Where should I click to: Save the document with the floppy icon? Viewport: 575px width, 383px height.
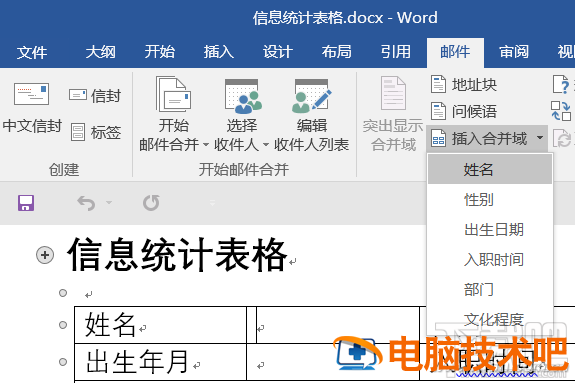click(26, 203)
